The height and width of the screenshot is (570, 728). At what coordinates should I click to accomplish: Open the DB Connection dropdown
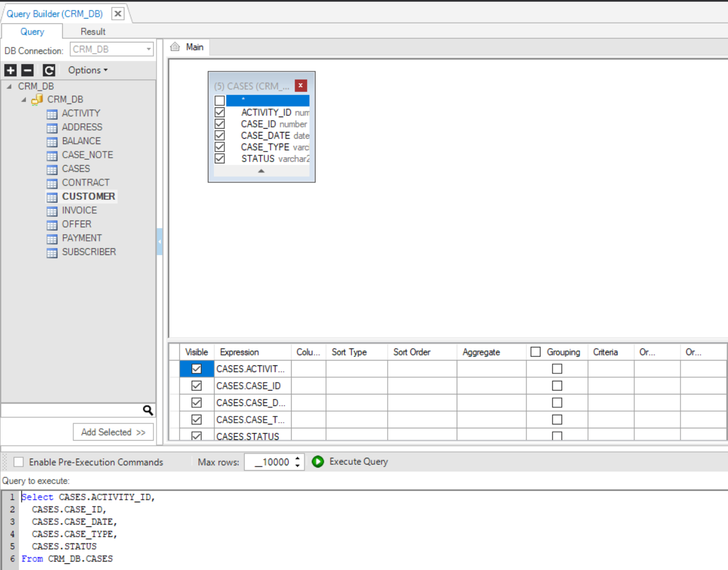point(149,50)
